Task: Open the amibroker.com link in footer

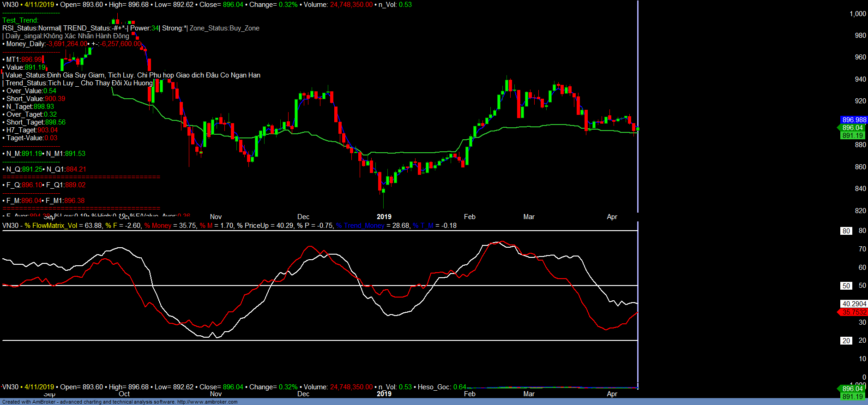Action: pos(207,402)
